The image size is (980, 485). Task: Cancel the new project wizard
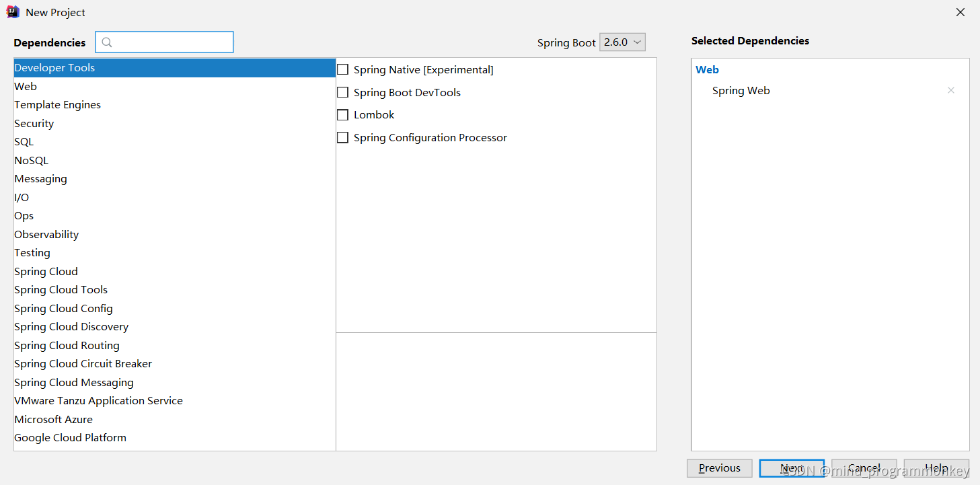click(864, 468)
